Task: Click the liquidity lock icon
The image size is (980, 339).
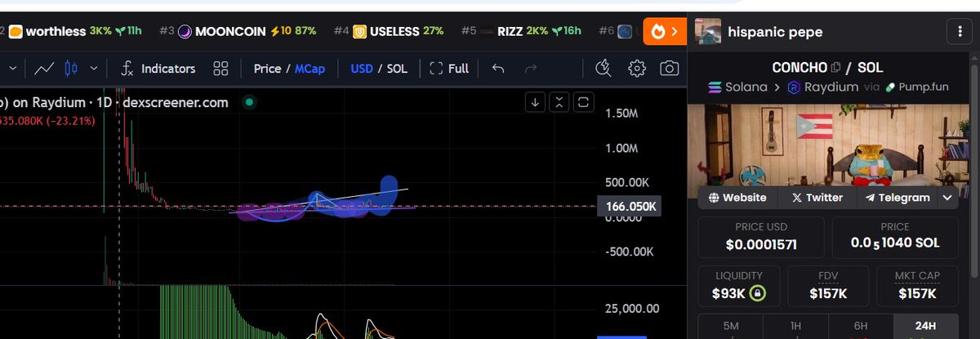Action: pyautogui.click(x=759, y=292)
